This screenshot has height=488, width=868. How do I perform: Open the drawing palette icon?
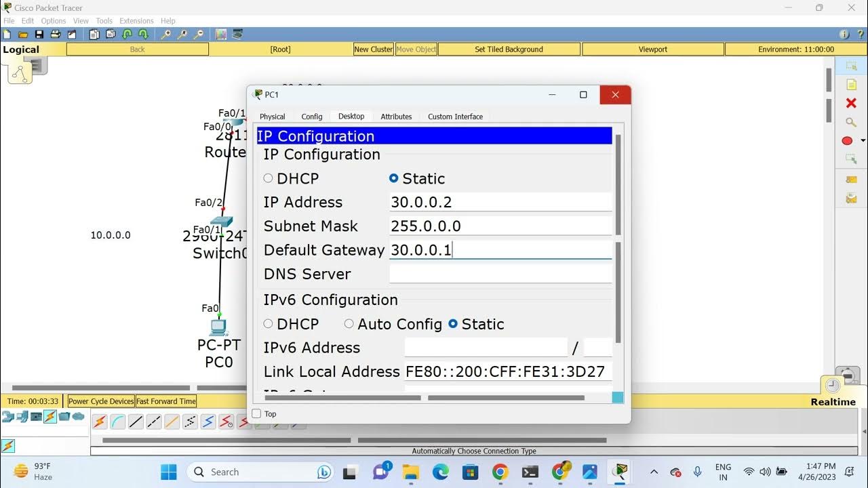[x=221, y=34]
